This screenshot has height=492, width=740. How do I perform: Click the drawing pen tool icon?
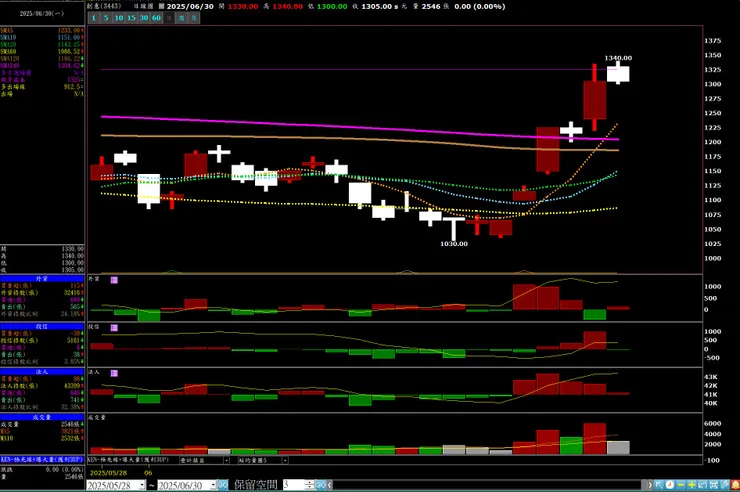[x=724, y=485]
